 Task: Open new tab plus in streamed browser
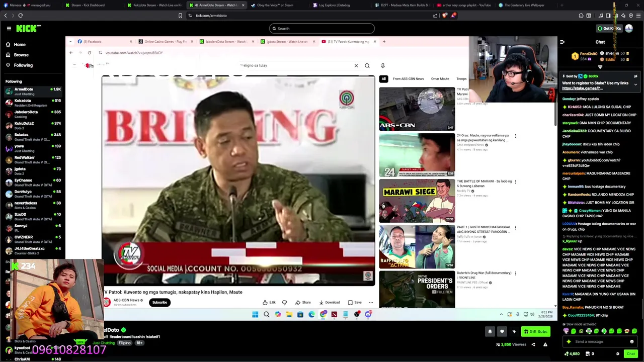click(384, 42)
